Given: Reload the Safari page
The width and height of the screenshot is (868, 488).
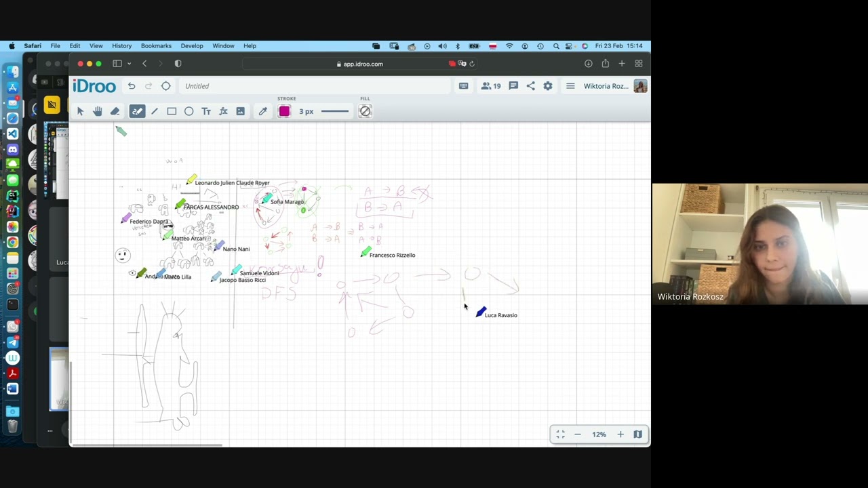Looking at the screenshot, I should (x=472, y=64).
